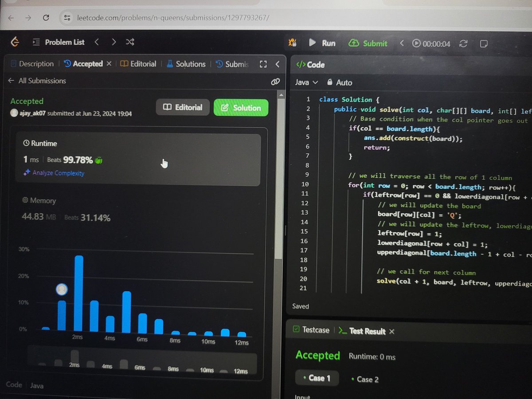Select the Accepted tab
Screen dimensions: 532x399
pyautogui.click(x=84, y=64)
